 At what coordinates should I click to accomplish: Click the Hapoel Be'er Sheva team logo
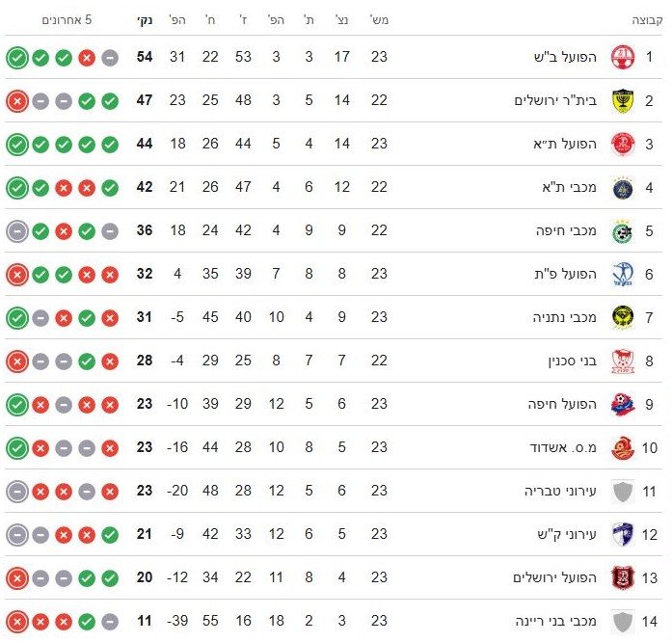pyautogui.click(x=624, y=58)
